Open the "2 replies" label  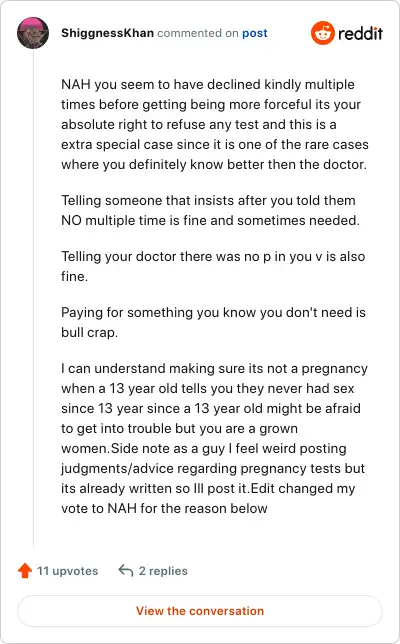pyautogui.click(x=163, y=571)
